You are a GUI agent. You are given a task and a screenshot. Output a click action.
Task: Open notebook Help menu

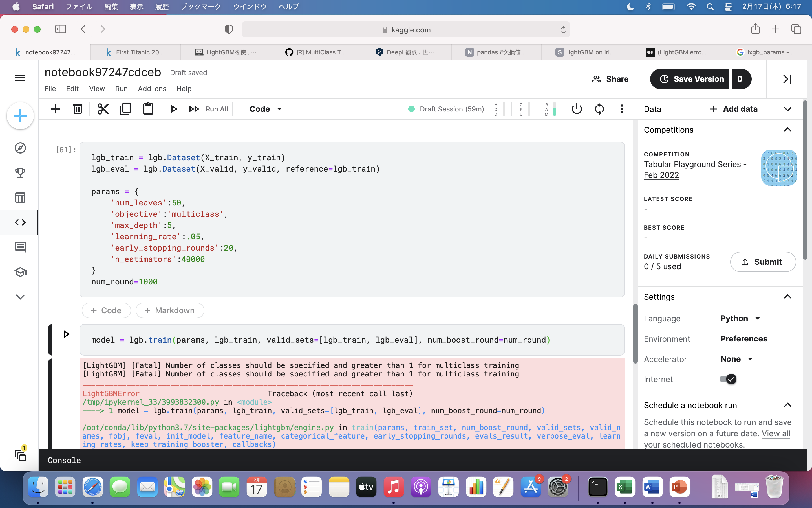pyautogui.click(x=184, y=89)
